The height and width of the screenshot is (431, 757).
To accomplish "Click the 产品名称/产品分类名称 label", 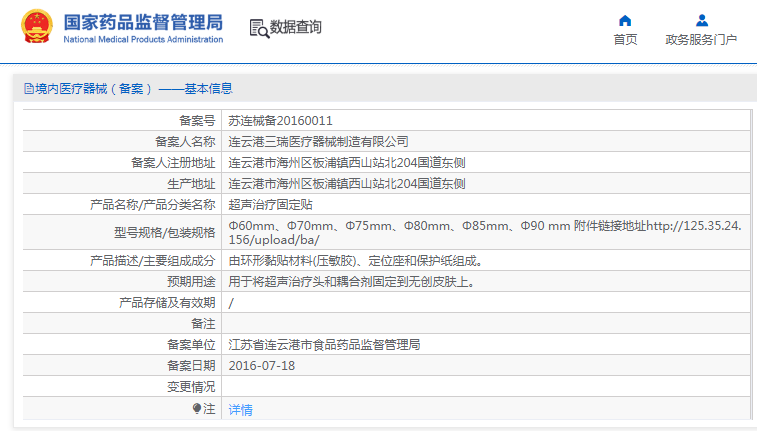I will pyautogui.click(x=153, y=205).
